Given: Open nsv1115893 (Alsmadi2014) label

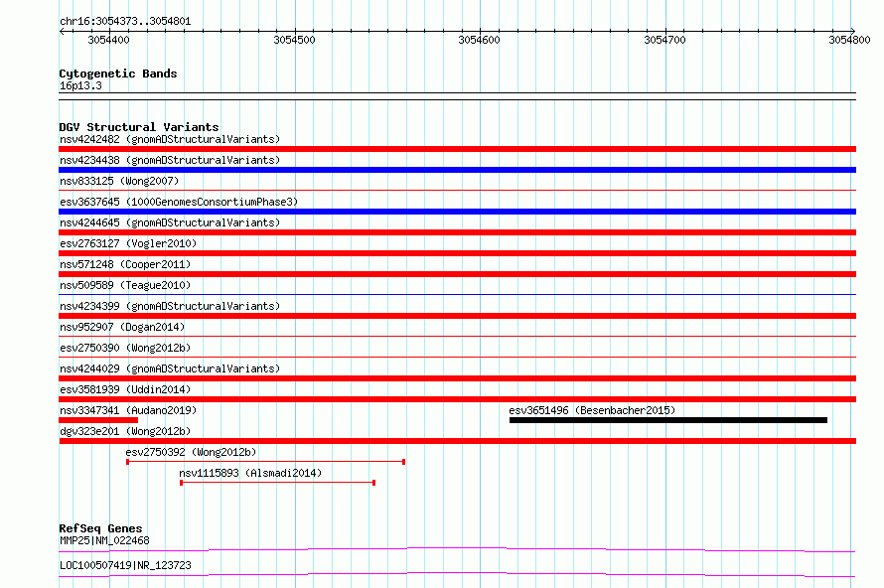Looking at the screenshot, I should 250,473.
